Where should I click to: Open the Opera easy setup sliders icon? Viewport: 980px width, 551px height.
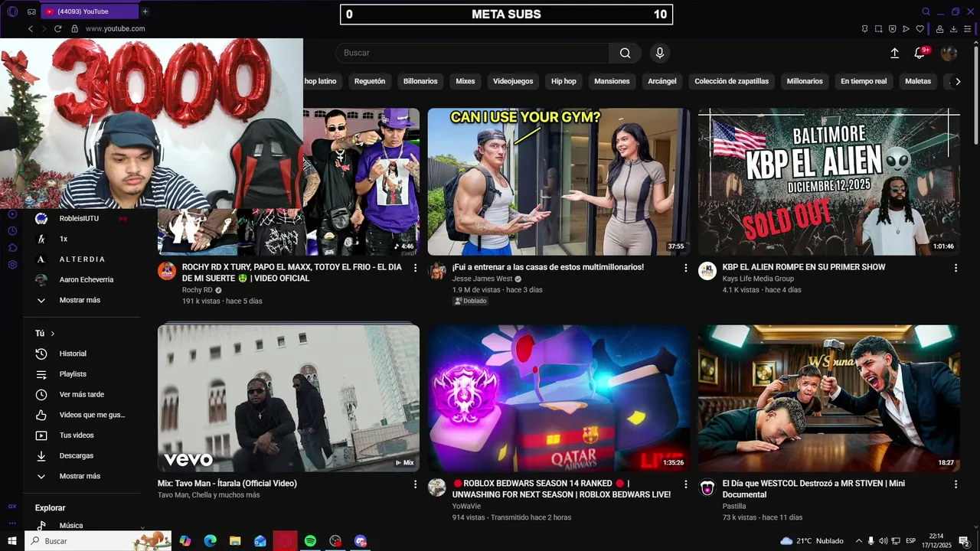click(968, 28)
